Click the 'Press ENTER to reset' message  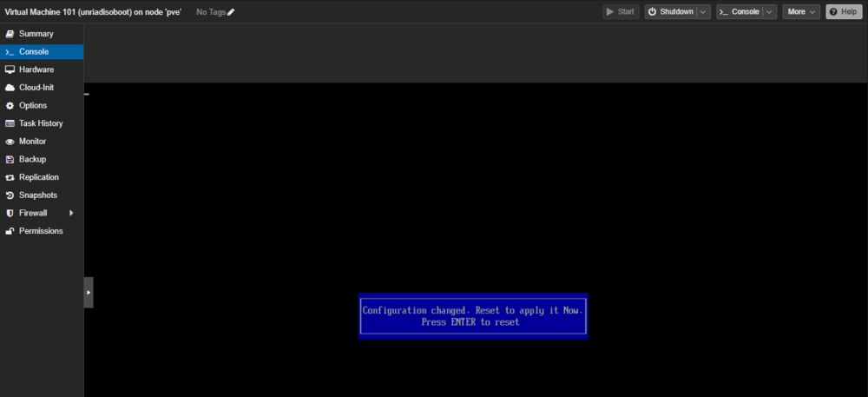tap(470, 321)
